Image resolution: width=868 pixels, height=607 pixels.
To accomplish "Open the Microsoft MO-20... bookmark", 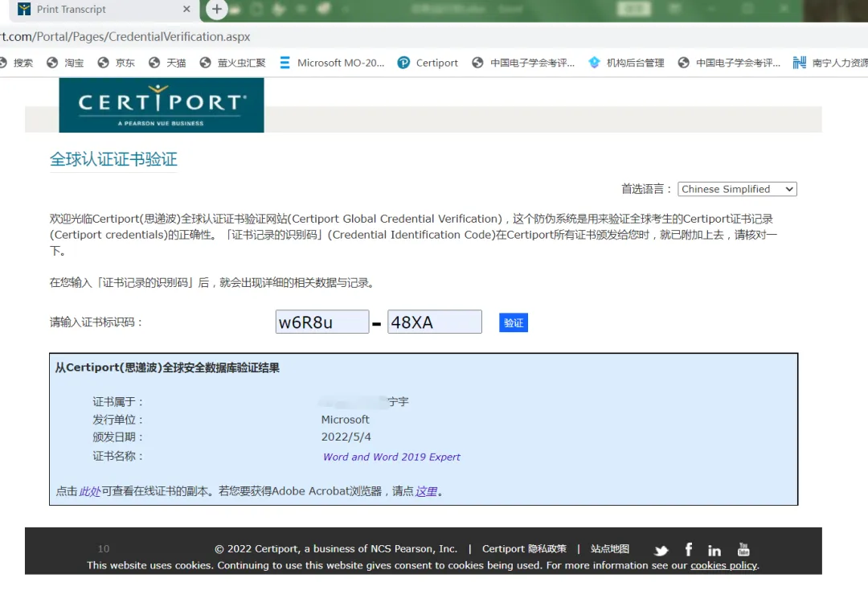I will coord(332,63).
